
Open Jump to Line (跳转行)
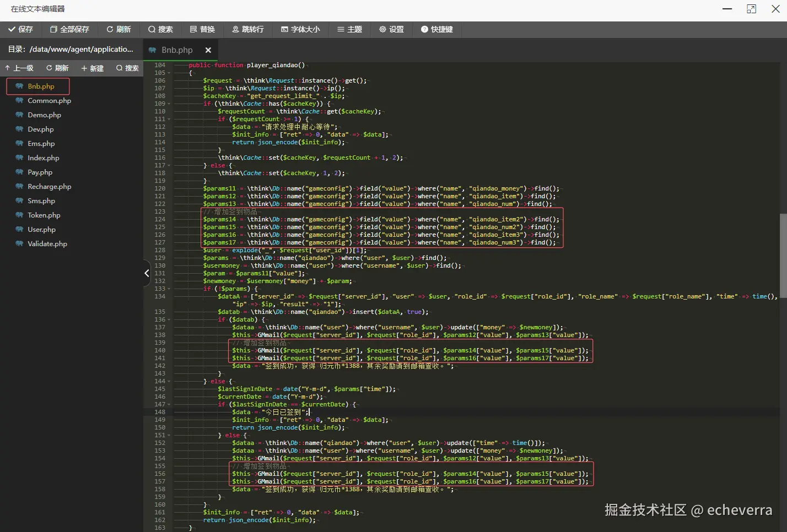point(248,29)
